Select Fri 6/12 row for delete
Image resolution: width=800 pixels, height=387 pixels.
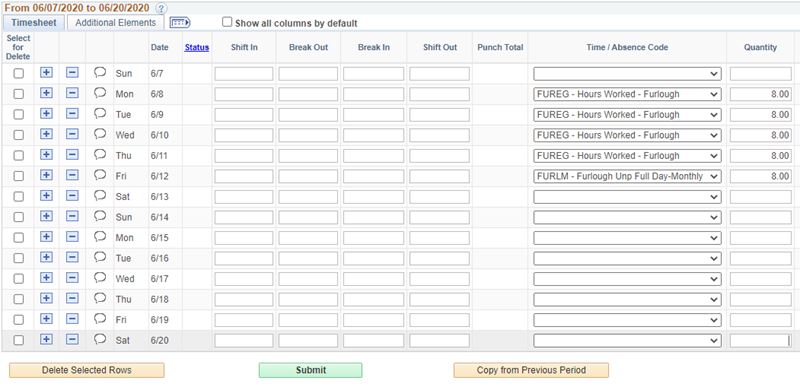(x=18, y=176)
